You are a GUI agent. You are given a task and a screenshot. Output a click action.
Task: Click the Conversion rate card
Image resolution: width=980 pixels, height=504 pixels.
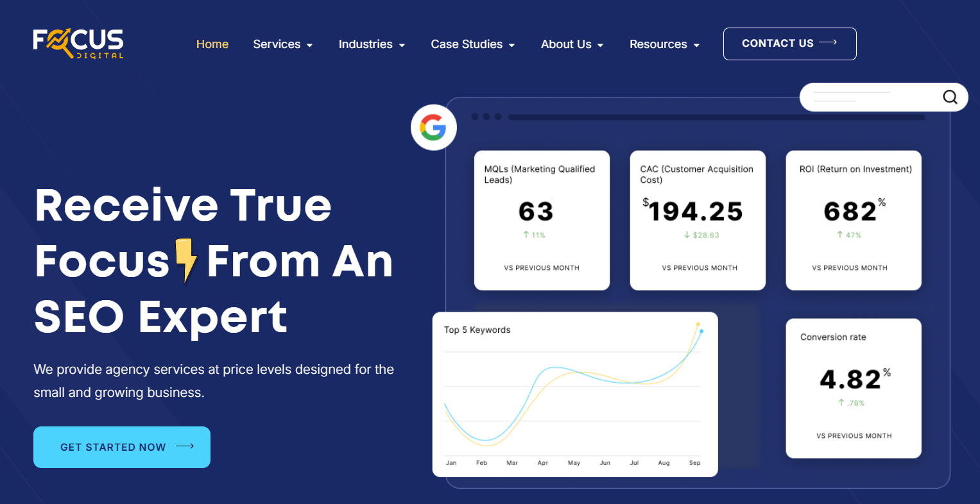point(854,388)
